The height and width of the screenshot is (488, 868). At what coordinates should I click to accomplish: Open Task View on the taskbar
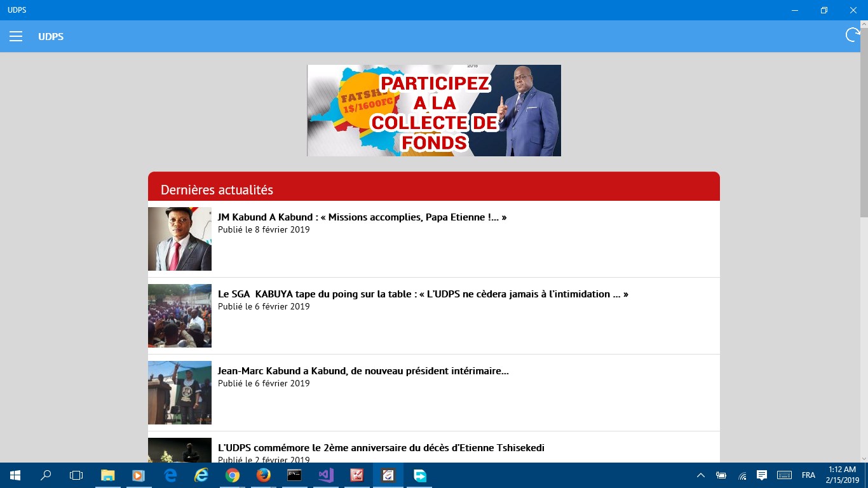point(76,475)
